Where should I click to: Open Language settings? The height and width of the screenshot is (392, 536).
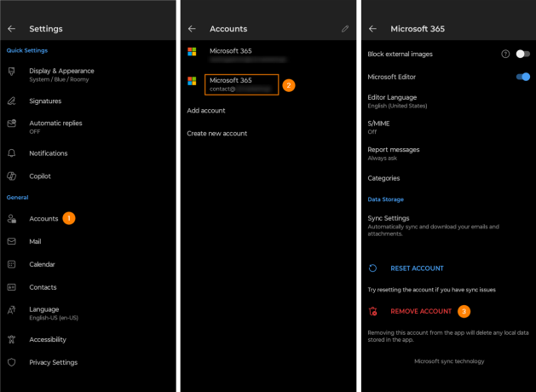88,313
